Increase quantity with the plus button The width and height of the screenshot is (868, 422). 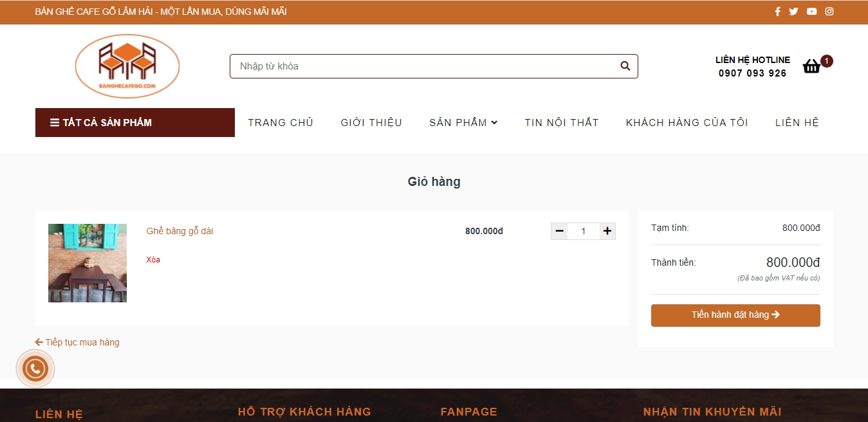(x=607, y=231)
